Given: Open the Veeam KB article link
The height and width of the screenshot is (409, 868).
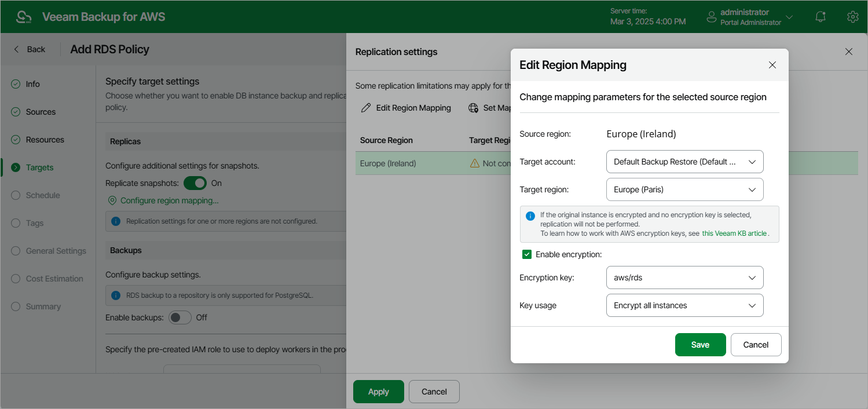Looking at the screenshot, I should click(x=734, y=233).
